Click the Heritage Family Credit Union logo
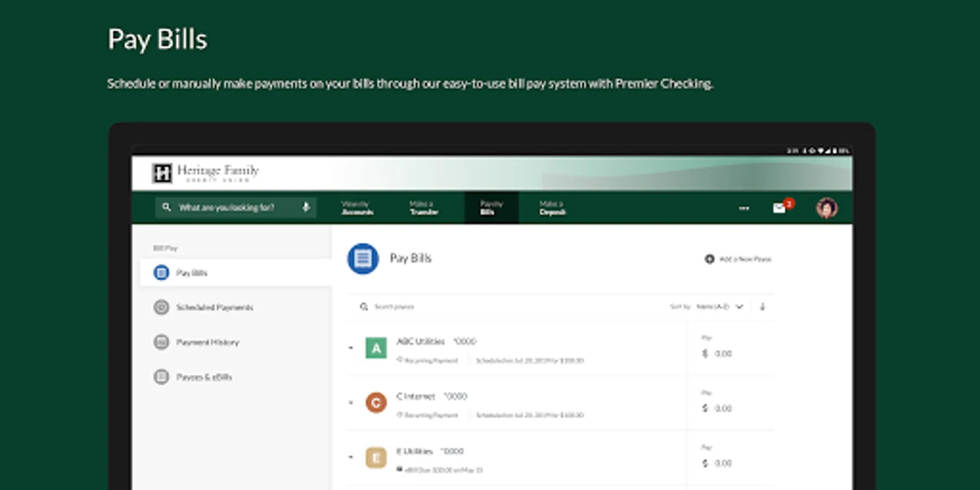This screenshot has width=980, height=490. (x=205, y=173)
